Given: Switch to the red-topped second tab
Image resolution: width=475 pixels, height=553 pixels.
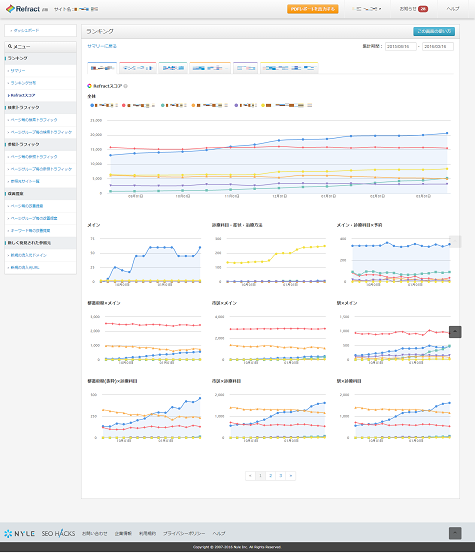Looking at the screenshot, I should point(138,68).
